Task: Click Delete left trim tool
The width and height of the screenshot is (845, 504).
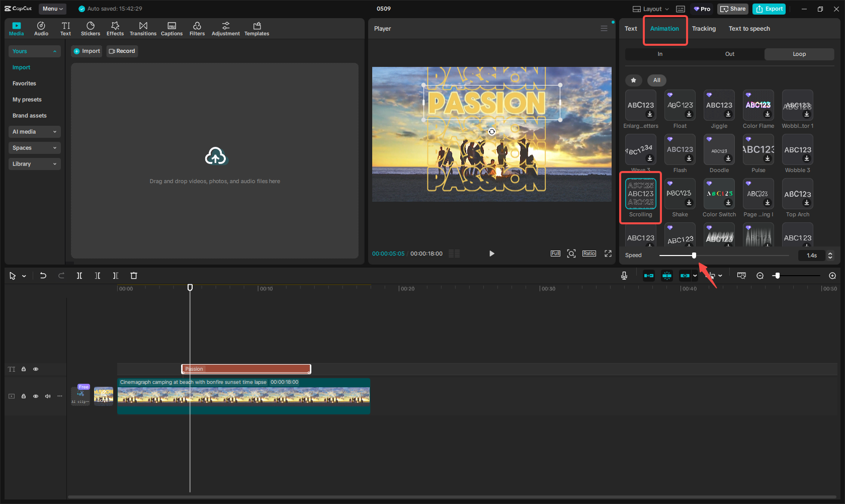Action: pyautogui.click(x=98, y=276)
